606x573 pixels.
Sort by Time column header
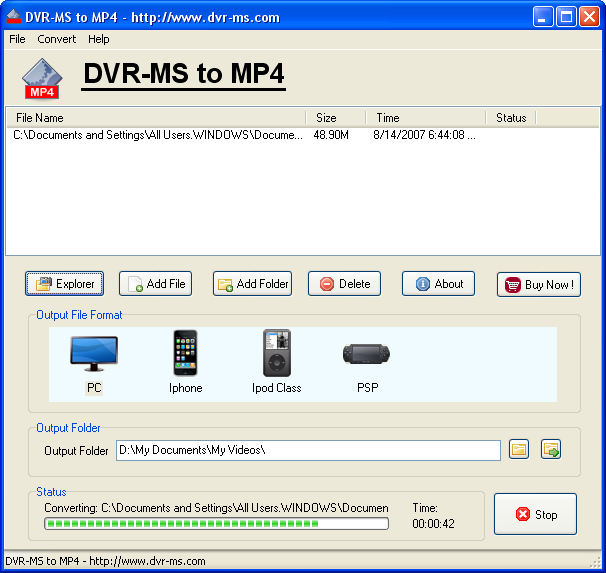tap(426, 117)
